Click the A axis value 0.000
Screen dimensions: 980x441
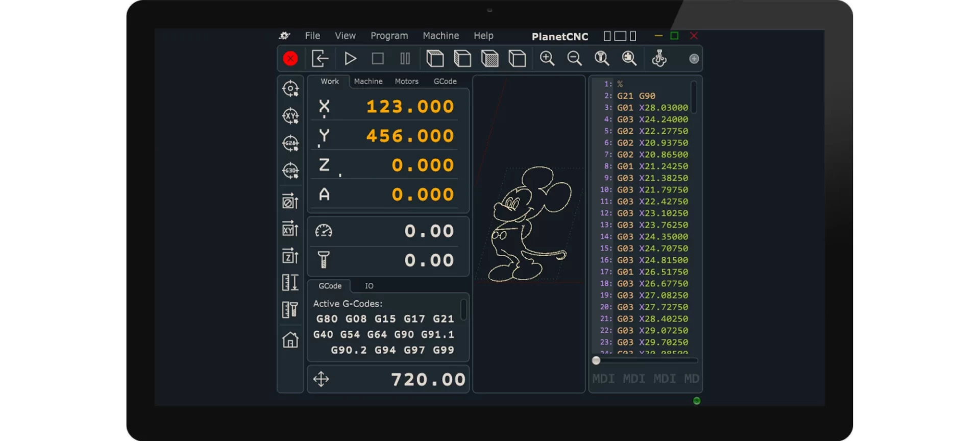pos(423,194)
